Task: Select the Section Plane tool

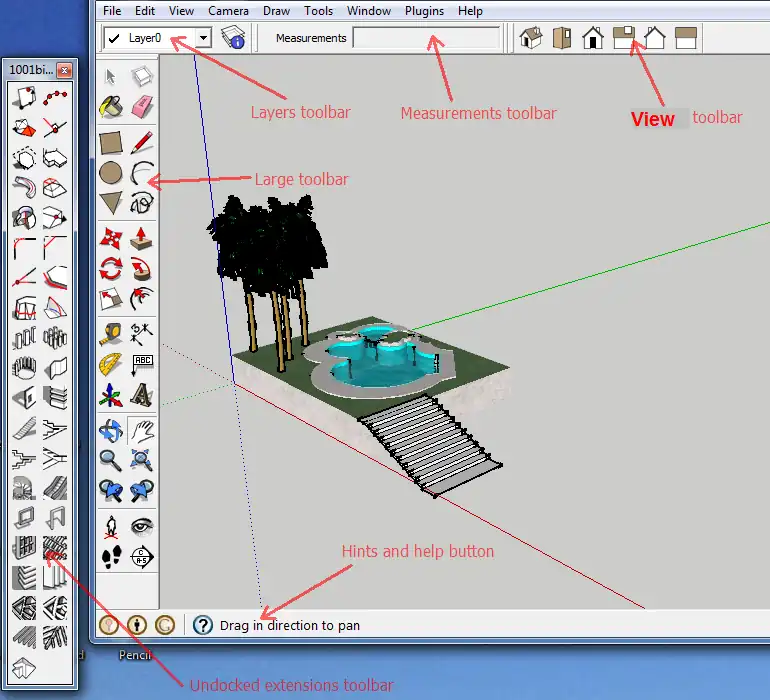Action: coord(142,557)
